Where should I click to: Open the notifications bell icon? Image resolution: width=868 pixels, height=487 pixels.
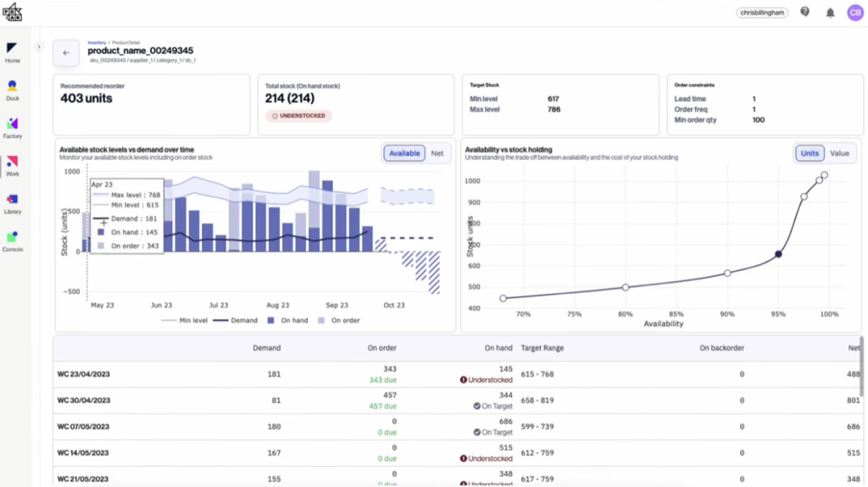coord(830,13)
